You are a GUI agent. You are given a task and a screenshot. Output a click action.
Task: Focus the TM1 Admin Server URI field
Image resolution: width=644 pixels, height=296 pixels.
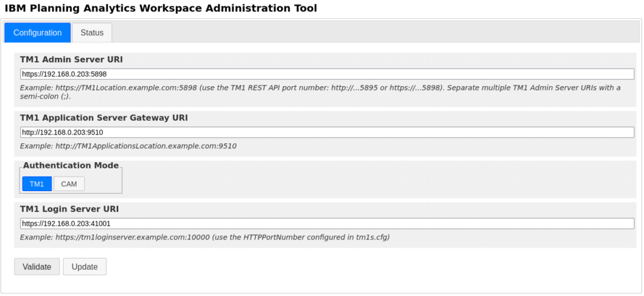tap(327, 74)
